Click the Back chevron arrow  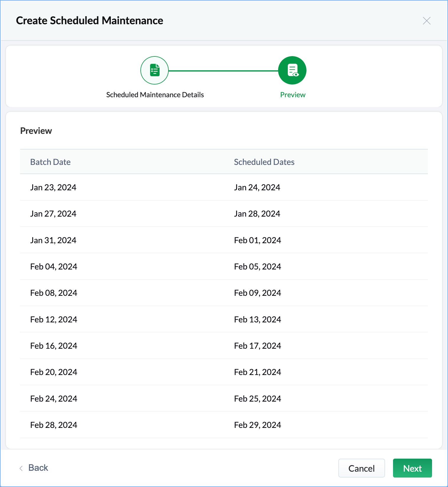[21, 468]
